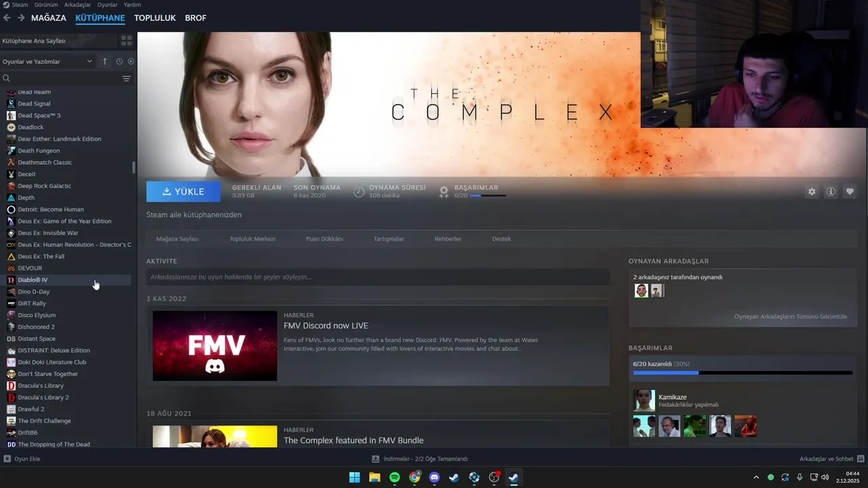Open downloads status icon
Screen dimensions: 868x488
(375, 459)
